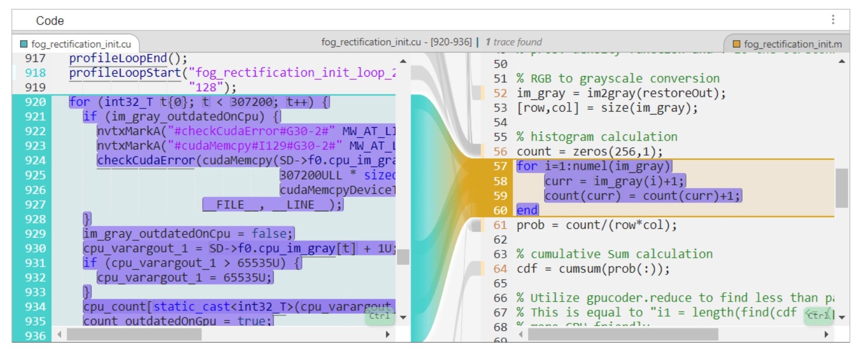
Task: Click '__FILE__, __LINE__);' on line 927
Action: [x=272, y=204]
